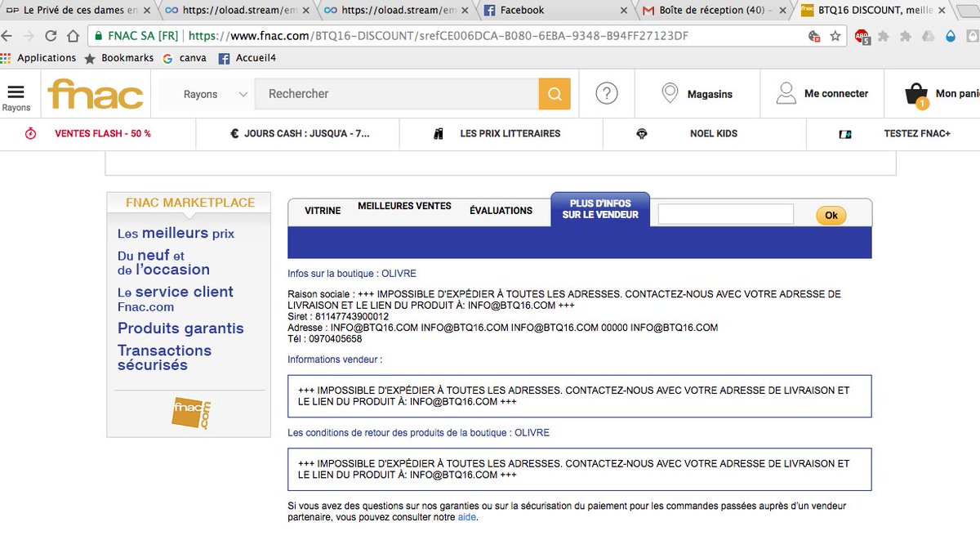Click the orange search magnifier button
980x549 pixels.
coord(555,94)
